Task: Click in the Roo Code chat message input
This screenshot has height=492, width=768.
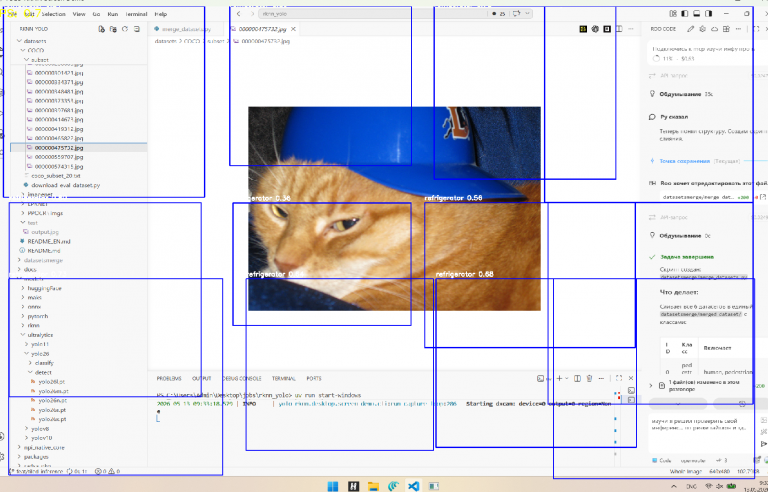Action: [701, 434]
